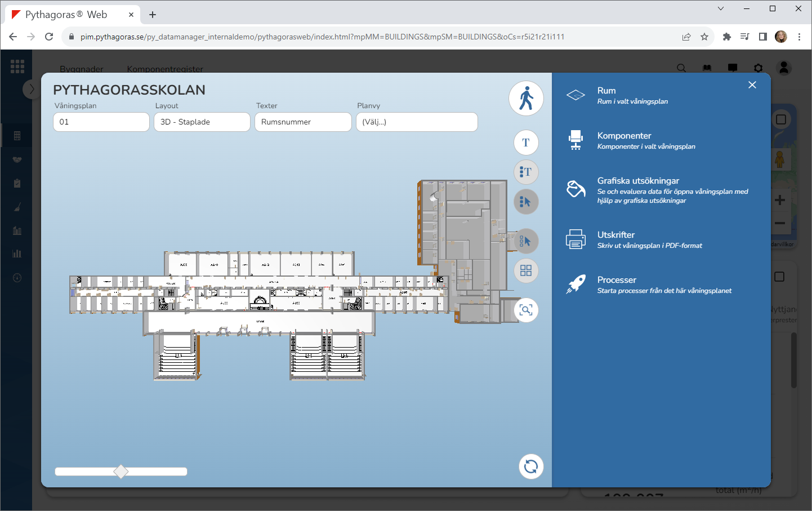Open the four-square grid view button
Screen dimensions: 812x511
coord(526,271)
